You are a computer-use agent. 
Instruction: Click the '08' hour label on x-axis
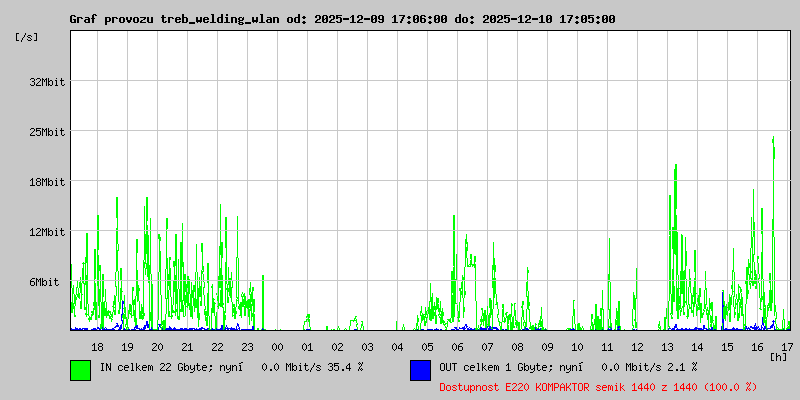517,347
